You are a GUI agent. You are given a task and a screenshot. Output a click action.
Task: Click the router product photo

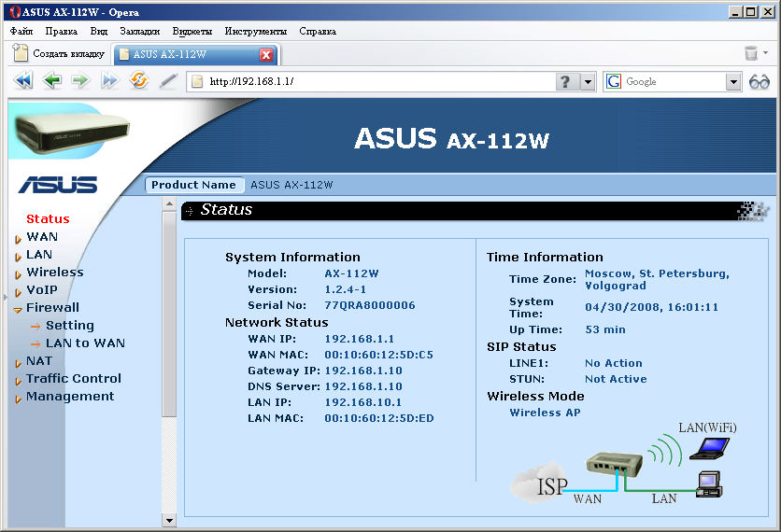pyautogui.click(x=72, y=132)
